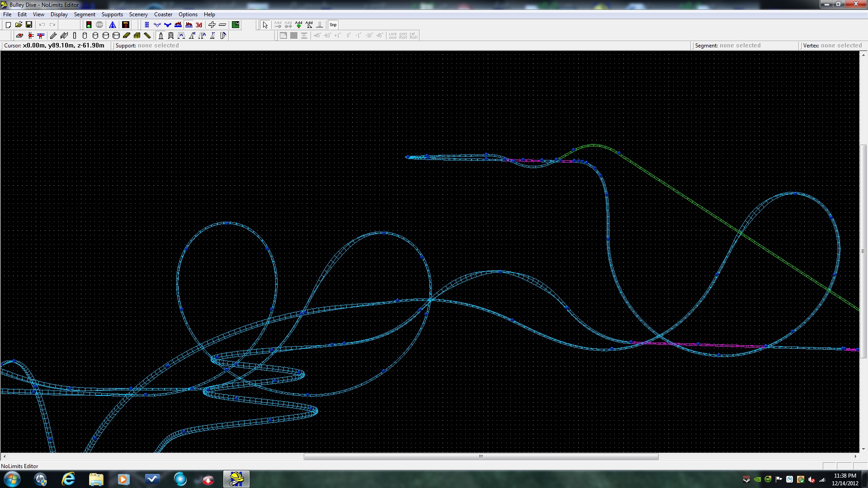This screenshot has height=488, width=868.
Task: Click the olive box beam icon
Action: coord(137,36)
